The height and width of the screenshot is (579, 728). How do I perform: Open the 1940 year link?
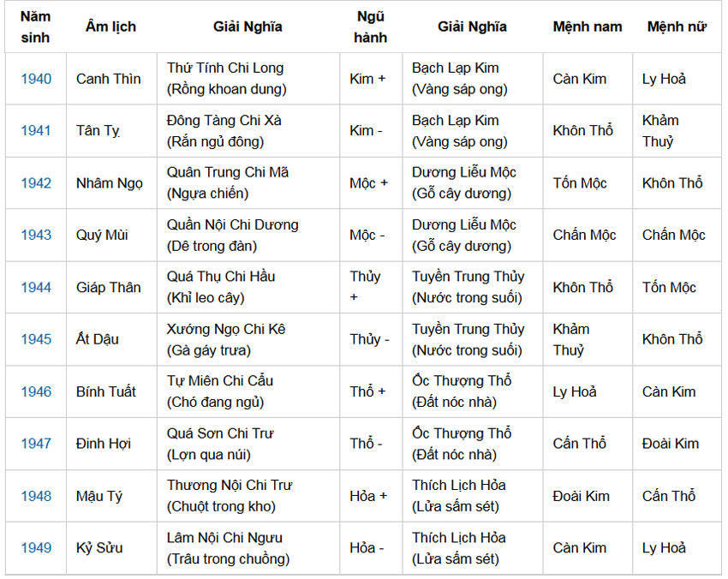pos(36,79)
